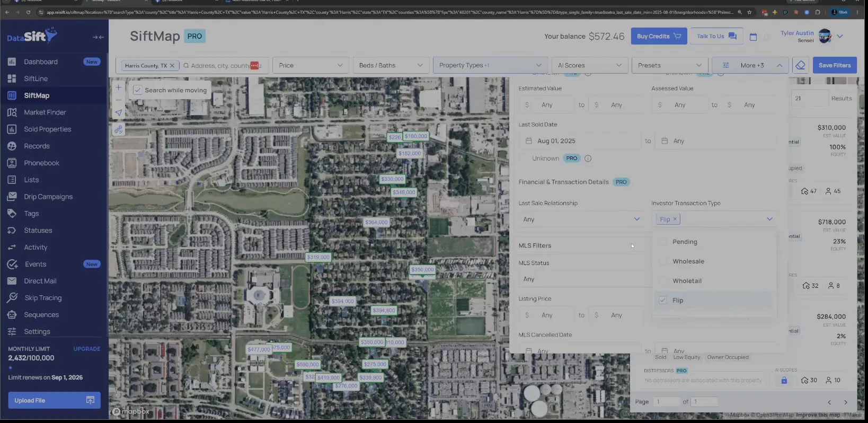Screen dimensions: 868x423
Task: Zoom out on the map
Action: [x=119, y=100]
